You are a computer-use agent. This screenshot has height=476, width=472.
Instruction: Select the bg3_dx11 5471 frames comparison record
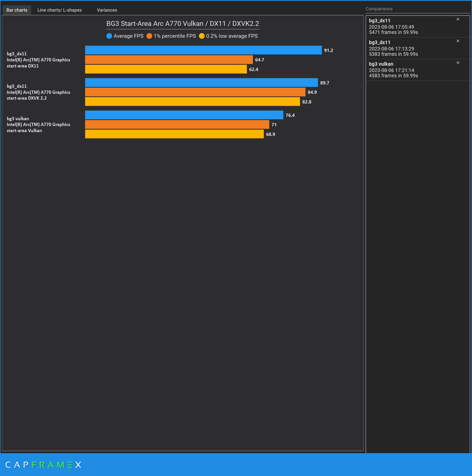tap(418, 26)
